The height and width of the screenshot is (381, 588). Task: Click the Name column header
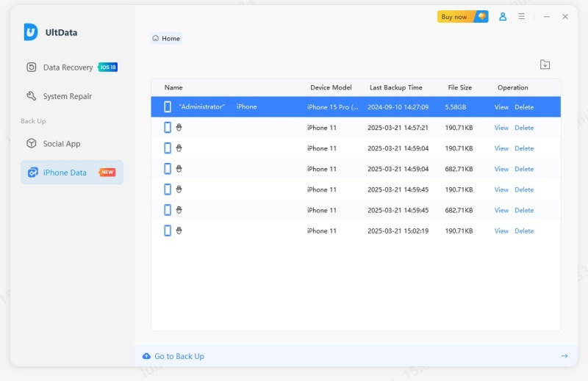173,87
